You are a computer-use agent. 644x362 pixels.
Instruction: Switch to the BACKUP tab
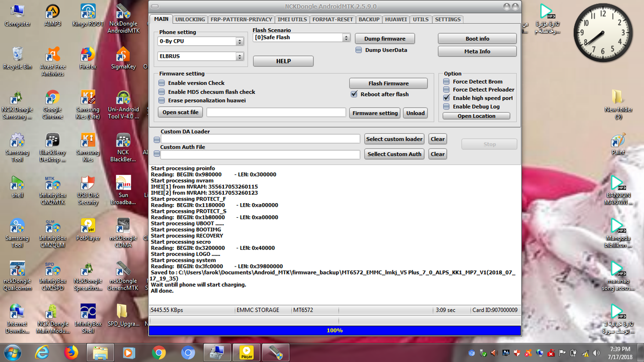coord(369,19)
